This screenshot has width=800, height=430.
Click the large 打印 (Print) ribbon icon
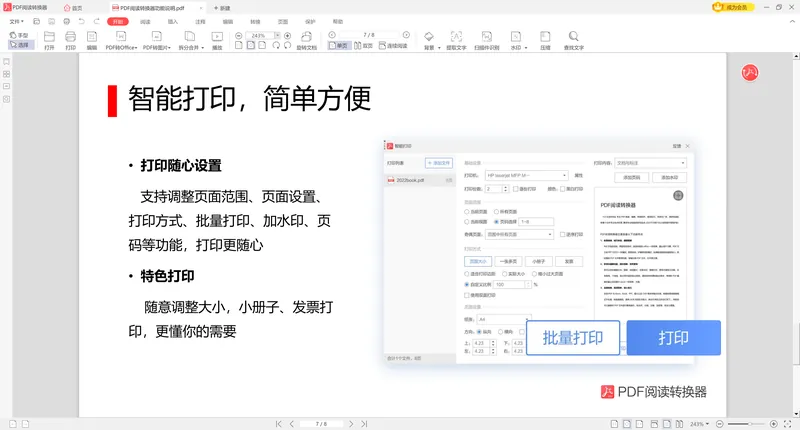pos(70,37)
